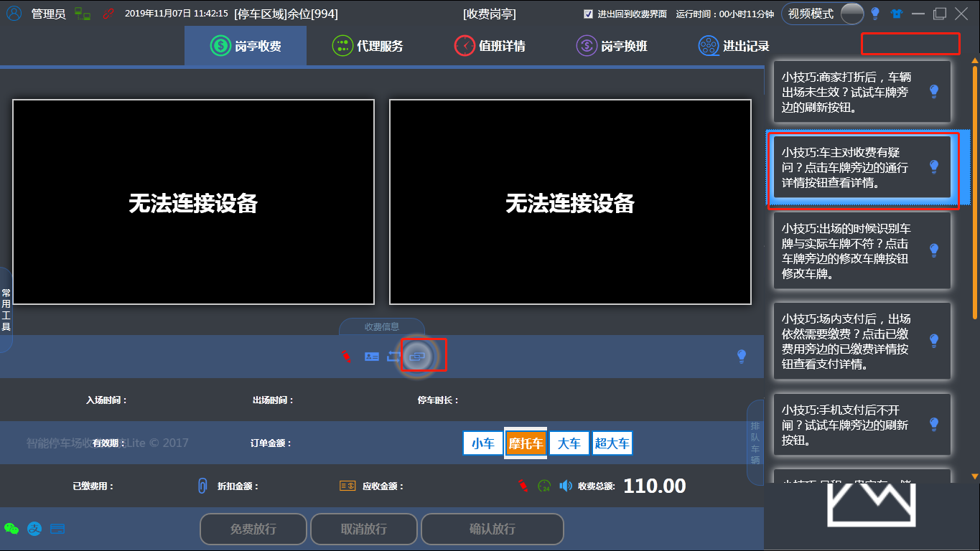
Task: Select Alipay icon at bottom left
Action: coord(34,529)
